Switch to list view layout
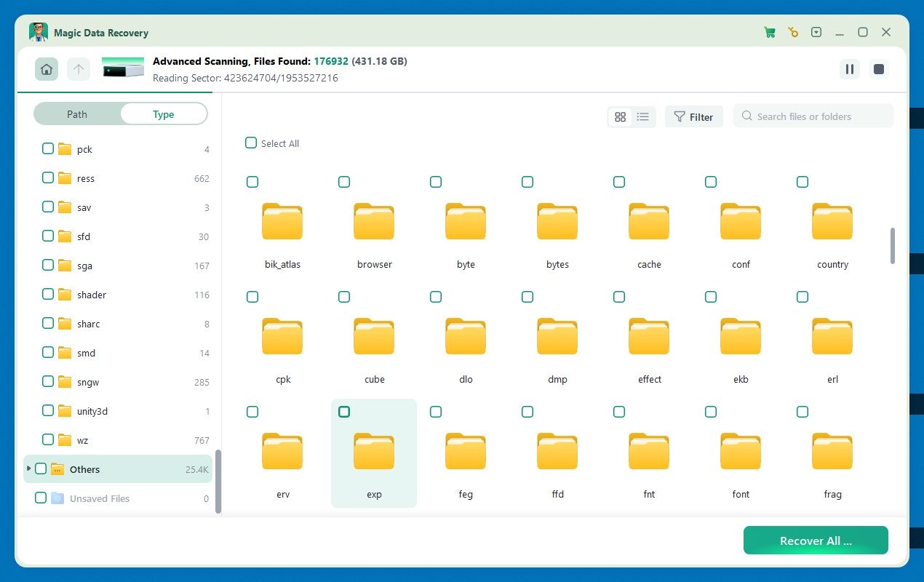 click(642, 116)
